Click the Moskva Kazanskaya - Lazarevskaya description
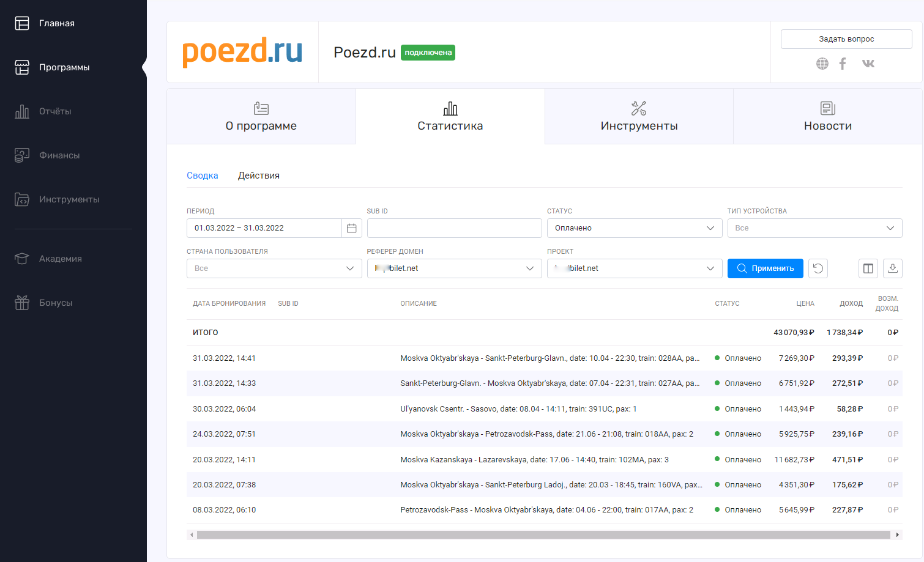 (535, 460)
